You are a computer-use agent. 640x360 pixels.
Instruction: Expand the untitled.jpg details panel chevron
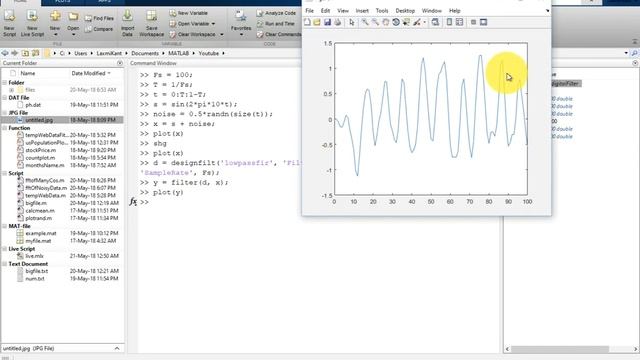[x=117, y=348]
